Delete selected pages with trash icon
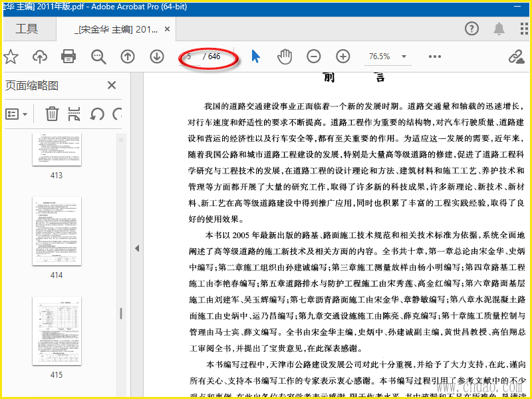Screen dimensions: 532x399 click(53, 114)
